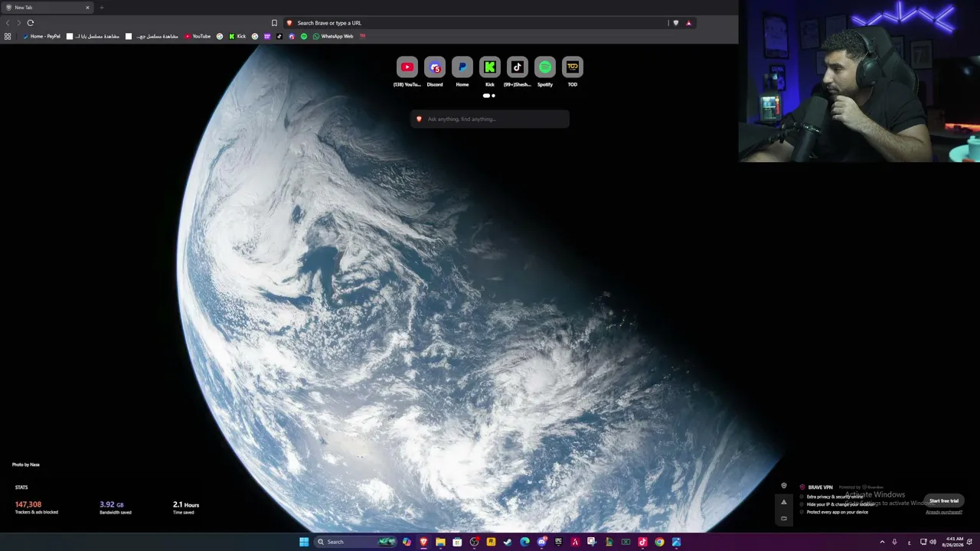Show hidden system tray icons
This screenshot has height=551, width=980.
coord(882,542)
